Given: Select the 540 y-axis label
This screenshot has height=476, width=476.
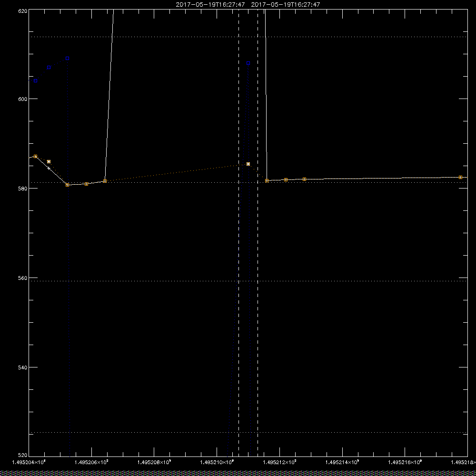Looking at the screenshot, I should pos(23,367).
